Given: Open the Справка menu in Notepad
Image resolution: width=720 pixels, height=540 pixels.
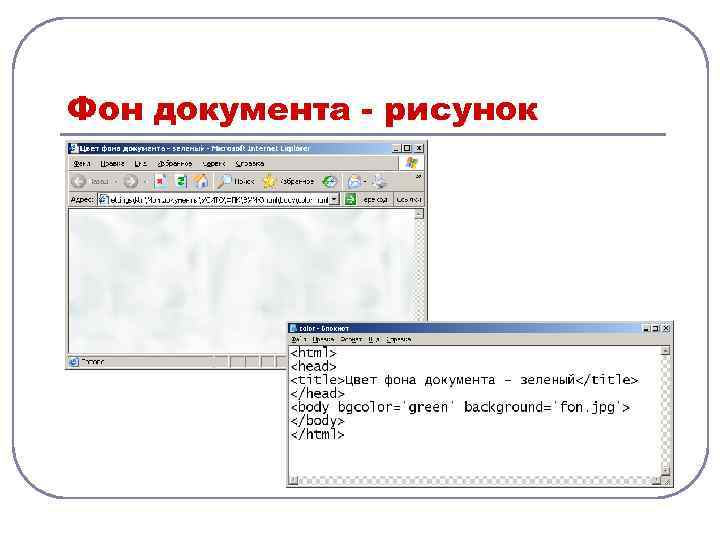Looking at the screenshot, I should tap(399, 340).
